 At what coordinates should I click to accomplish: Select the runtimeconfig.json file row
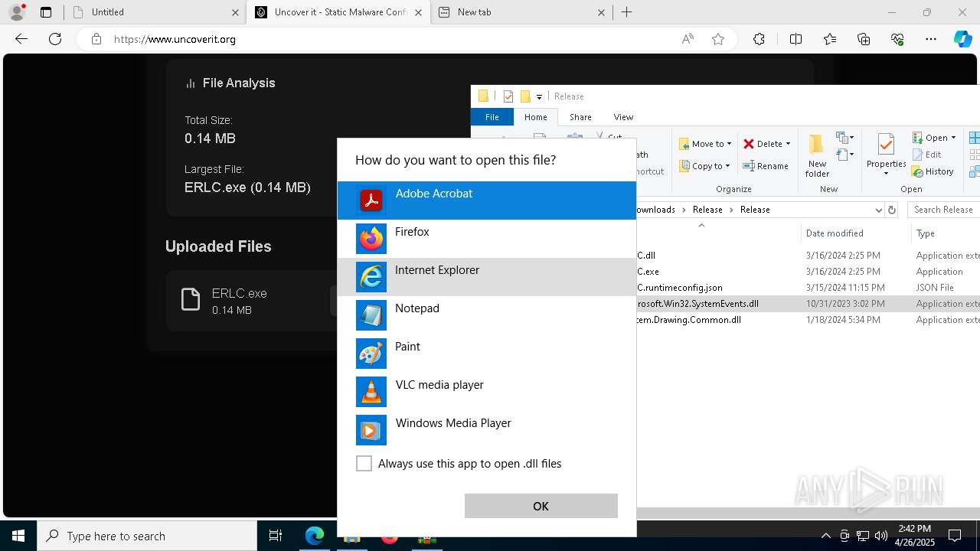click(808, 288)
